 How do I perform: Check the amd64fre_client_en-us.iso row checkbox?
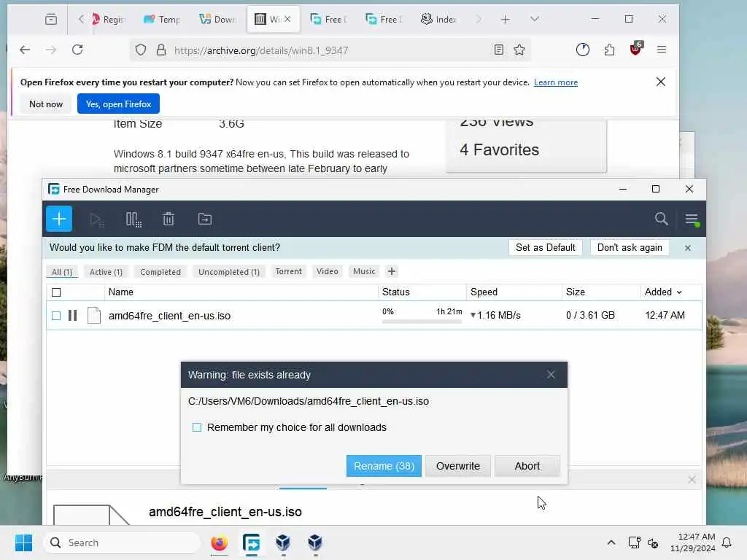[56, 315]
